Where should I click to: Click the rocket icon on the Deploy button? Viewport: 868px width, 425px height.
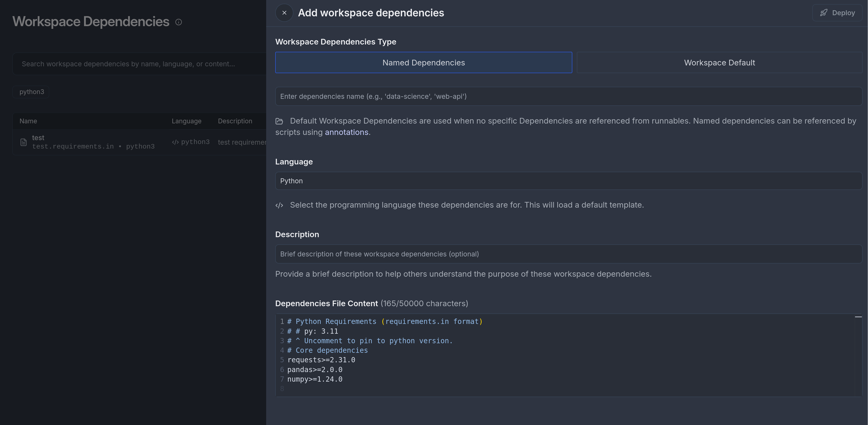[824, 12]
